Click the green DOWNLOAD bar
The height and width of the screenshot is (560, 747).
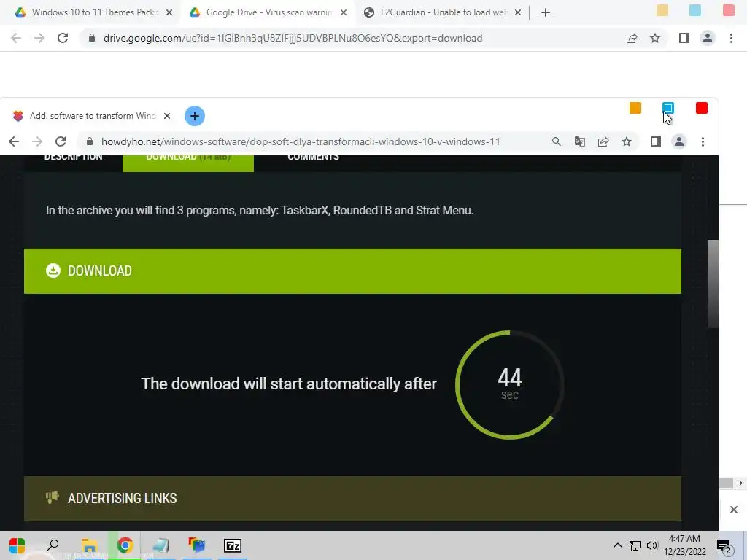[x=352, y=271]
